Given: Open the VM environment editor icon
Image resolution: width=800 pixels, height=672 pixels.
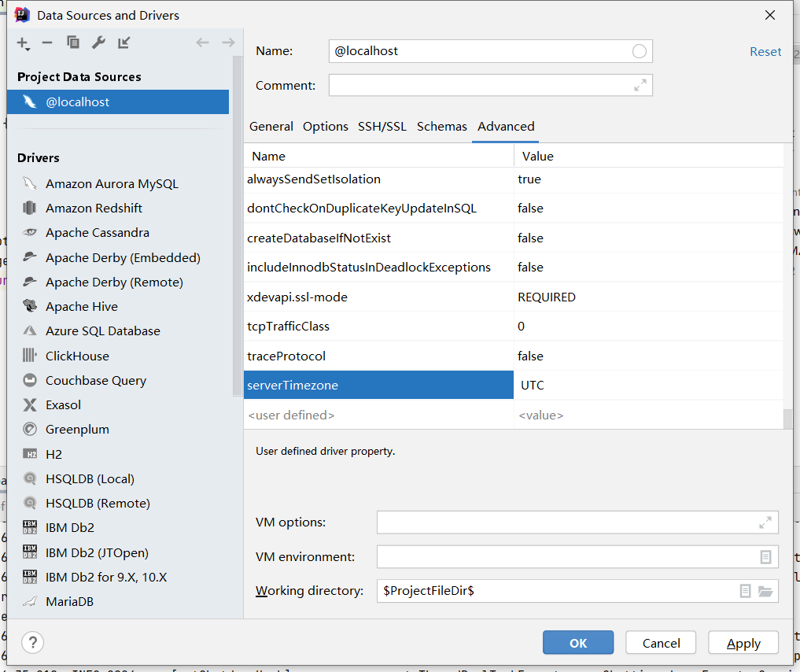Looking at the screenshot, I should pyautogui.click(x=765, y=556).
